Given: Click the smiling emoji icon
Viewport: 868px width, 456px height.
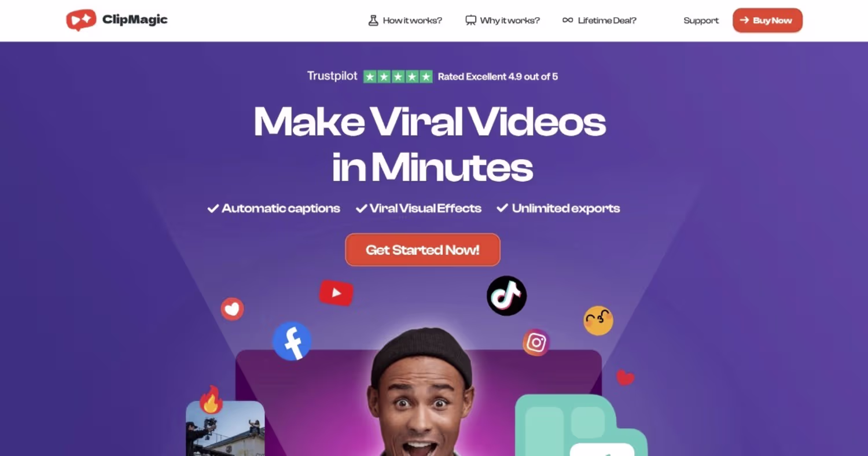Looking at the screenshot, I should pos(598,321).
